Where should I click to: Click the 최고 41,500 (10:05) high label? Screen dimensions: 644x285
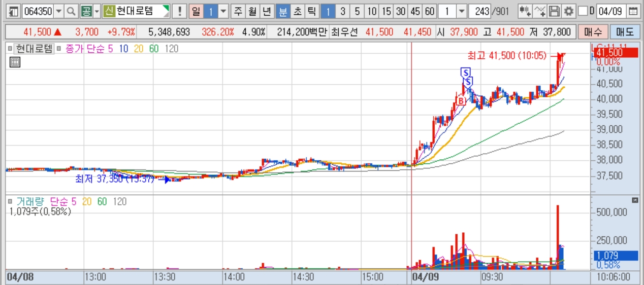[506, 55]
